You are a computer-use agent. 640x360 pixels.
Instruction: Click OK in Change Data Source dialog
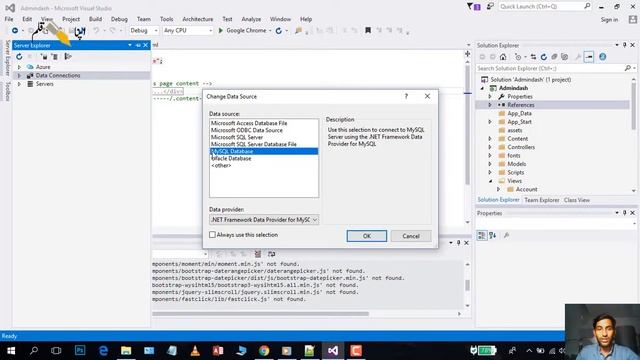pos(367,236)
